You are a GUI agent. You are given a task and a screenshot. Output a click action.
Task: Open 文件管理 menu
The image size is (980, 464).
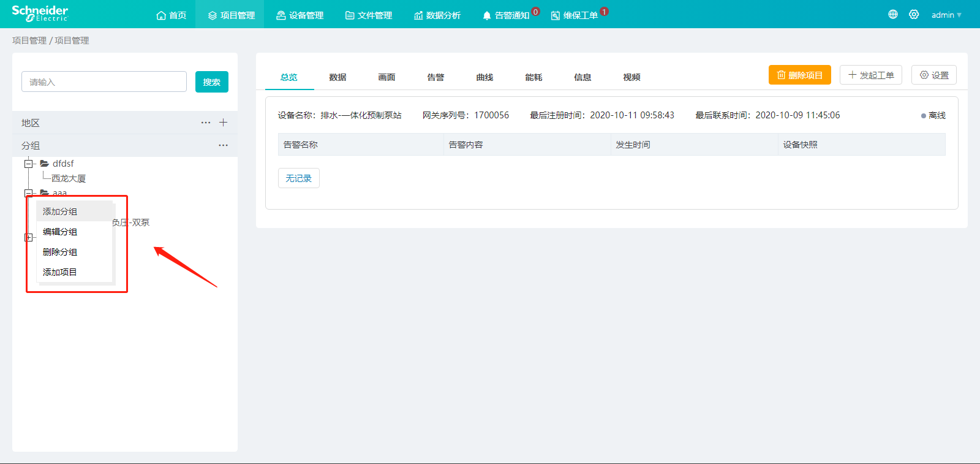point(369,15)
